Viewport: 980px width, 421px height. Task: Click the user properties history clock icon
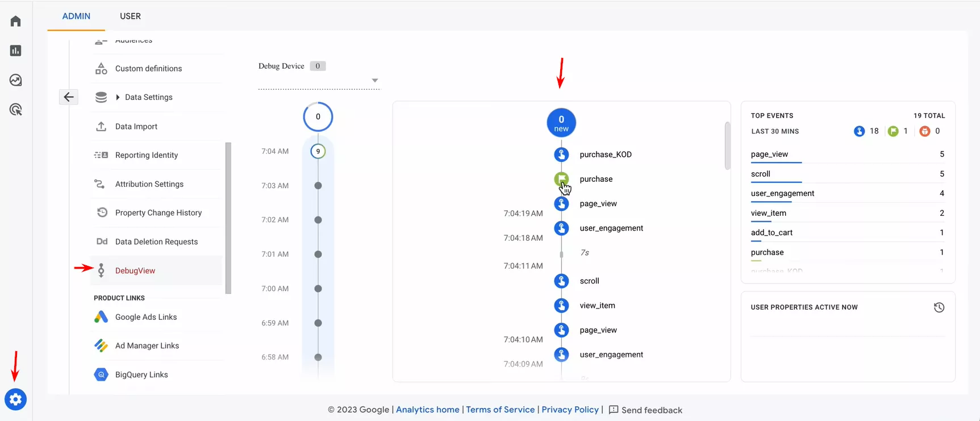click(x=939, y=307)
